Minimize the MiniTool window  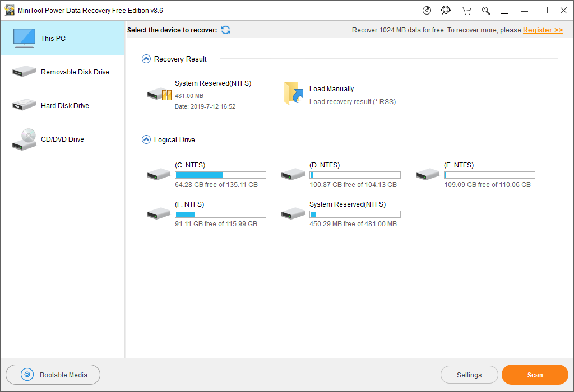coord(525,11)
